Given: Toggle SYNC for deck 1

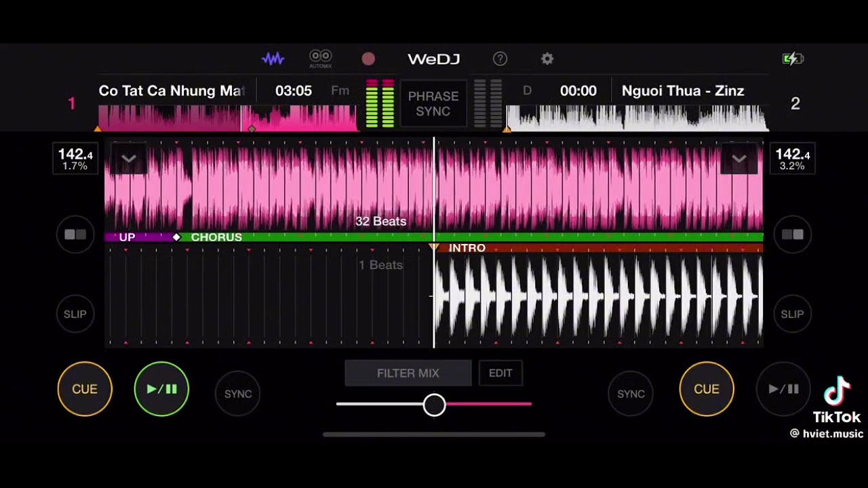Looking at the screenshot, I should (x=238, y=394).
